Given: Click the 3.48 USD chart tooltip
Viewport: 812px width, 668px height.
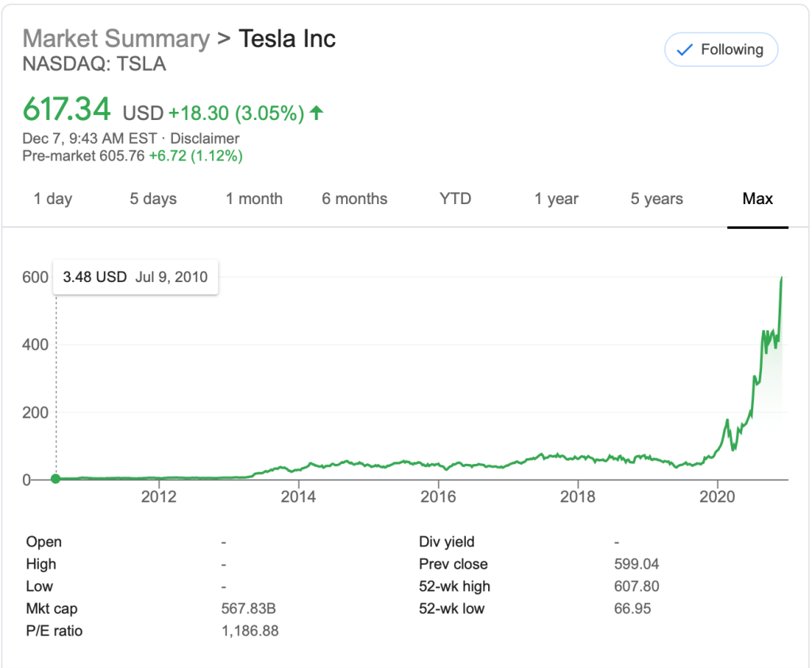Looking at the screenshot, I should coord(136,277).
